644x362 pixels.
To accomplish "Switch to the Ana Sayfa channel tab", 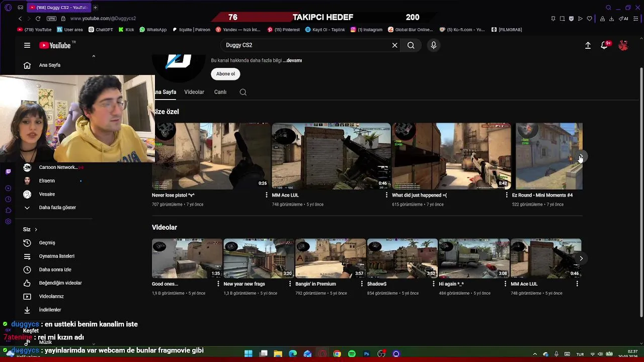I will tap(165, 92).
